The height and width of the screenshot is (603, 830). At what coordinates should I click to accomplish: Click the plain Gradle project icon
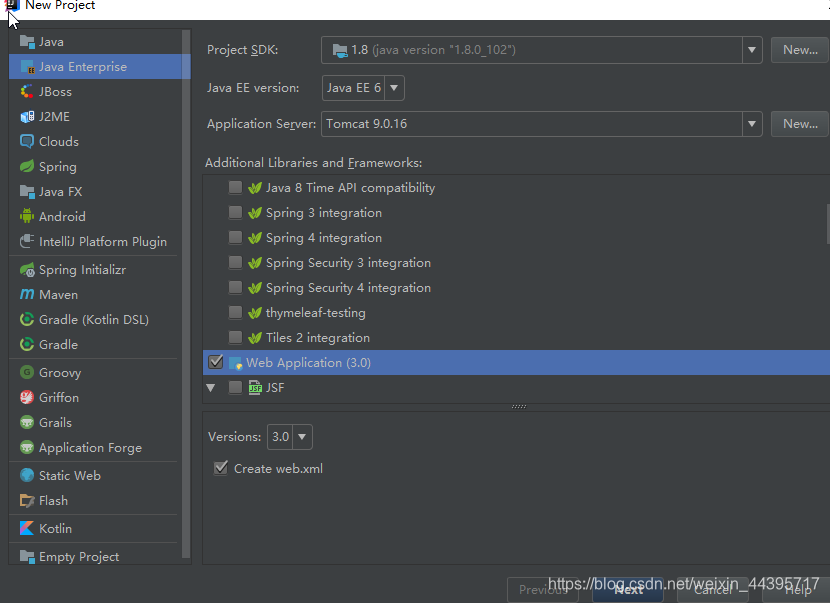[26, 344]
